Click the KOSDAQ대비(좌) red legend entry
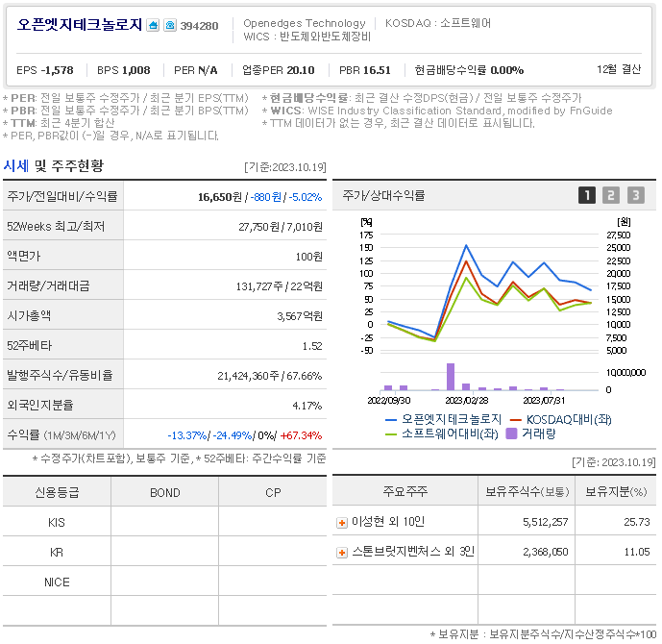Screen dimensions: 662x644 tap(561, 419)
